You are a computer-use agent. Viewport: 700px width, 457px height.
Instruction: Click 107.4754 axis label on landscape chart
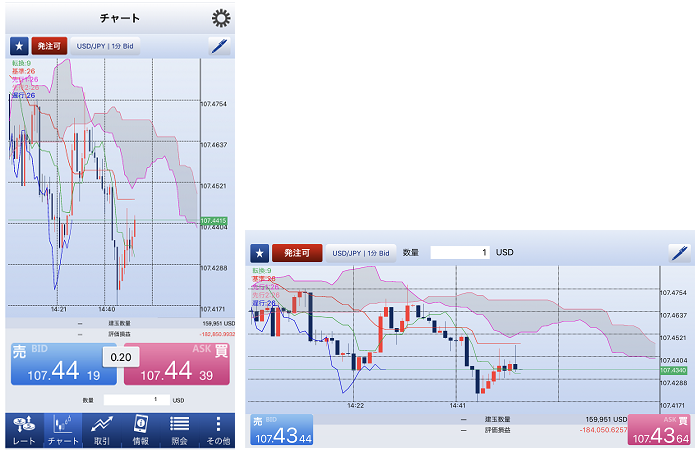pyautogui.click(x=673, y=293)
